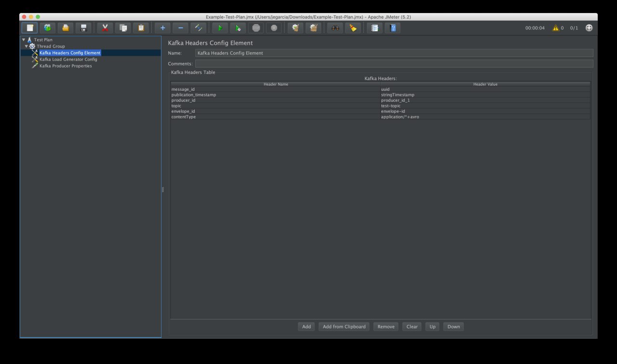Clear results with single broom icon

coord(295,28)
